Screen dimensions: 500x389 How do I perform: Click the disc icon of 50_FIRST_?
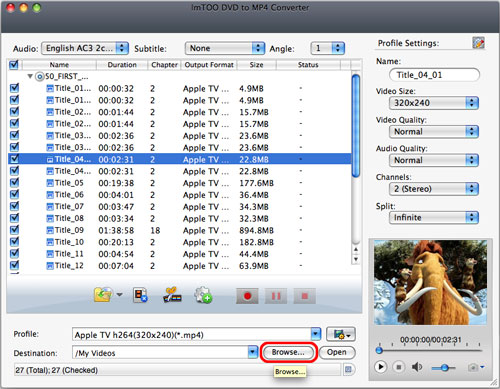(40, 77)
